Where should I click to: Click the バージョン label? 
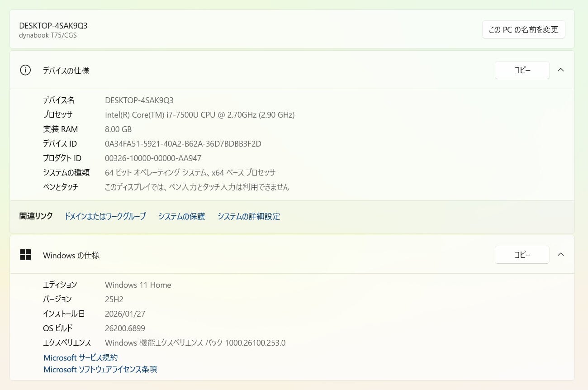(57, 299)
